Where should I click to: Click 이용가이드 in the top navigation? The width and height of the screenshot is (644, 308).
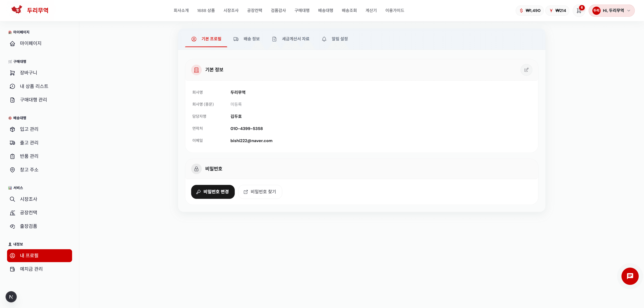(x=394, y=11)
